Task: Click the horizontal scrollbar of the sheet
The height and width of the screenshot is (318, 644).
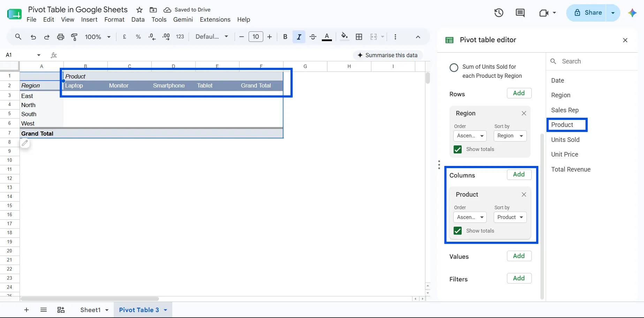Action: tap(90, 299)
